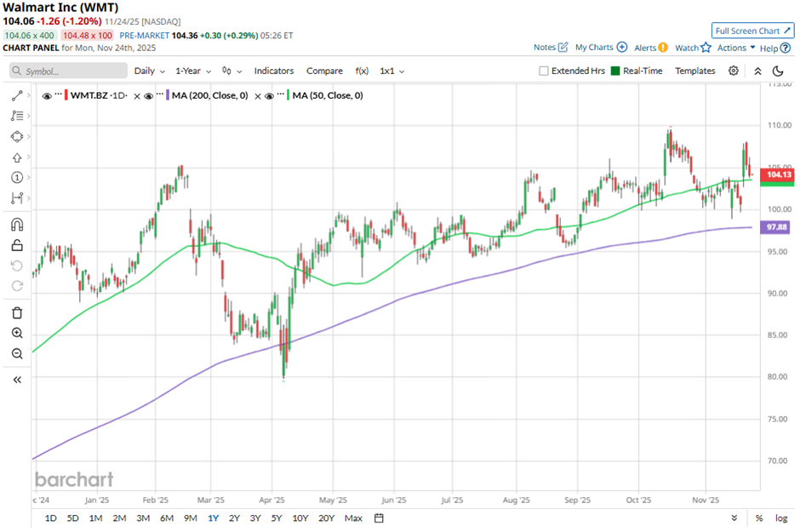Screen dimensions: 800x532
Task: Open chart settings gear icon
Action: [734, 72]
